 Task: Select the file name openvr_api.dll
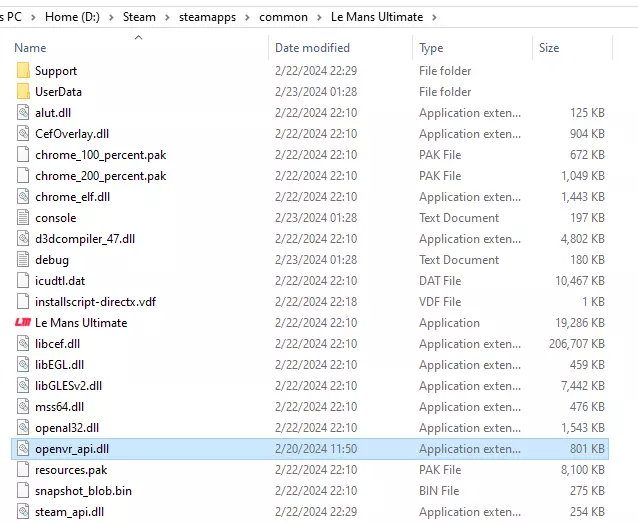[72, 449]
